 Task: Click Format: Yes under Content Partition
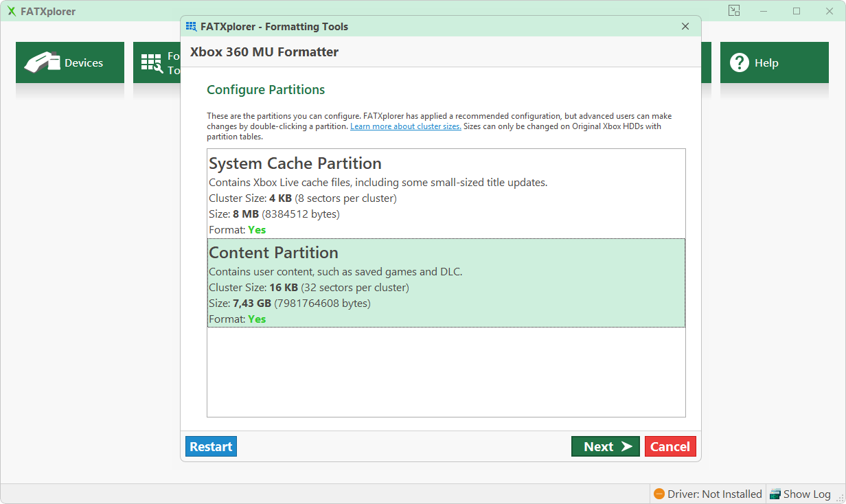[x=238, y=319]
